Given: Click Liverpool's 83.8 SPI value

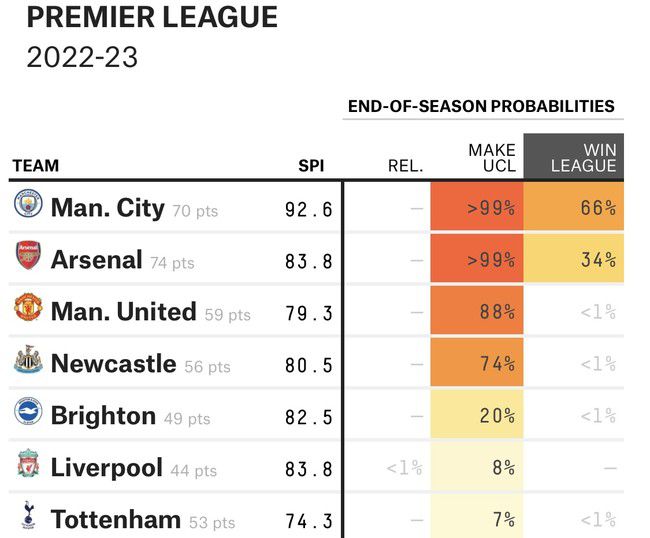Looking at the screenshot, I should coord(308,468).
